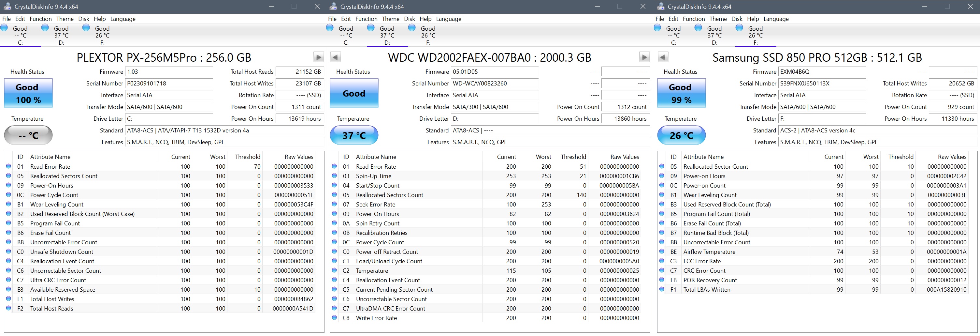
Task: Click blue status dot for Read Error Rate in PLEXTOR window
Action: (x=8, y=166)
